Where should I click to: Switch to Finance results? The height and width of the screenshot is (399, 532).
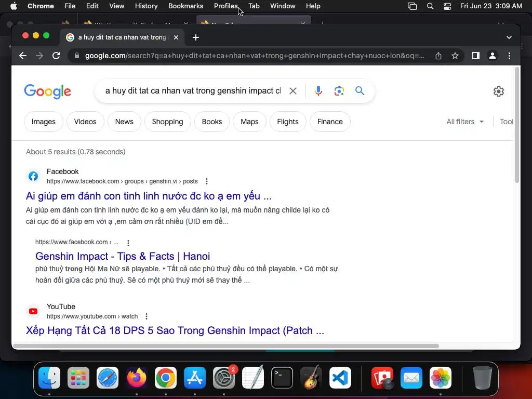[x=330, y=122]
